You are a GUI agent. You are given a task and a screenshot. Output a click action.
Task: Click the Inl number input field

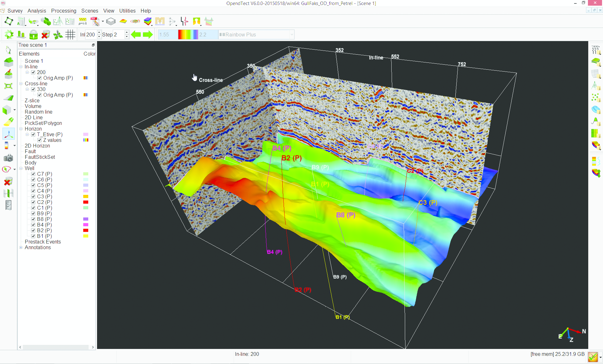pos(90,35)
